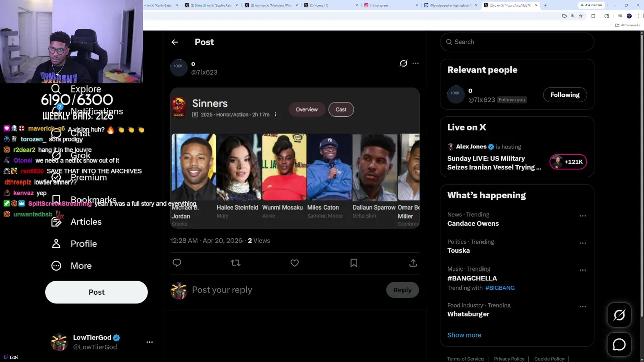Open LowTierGod account switcher dots

pos(149,342)
